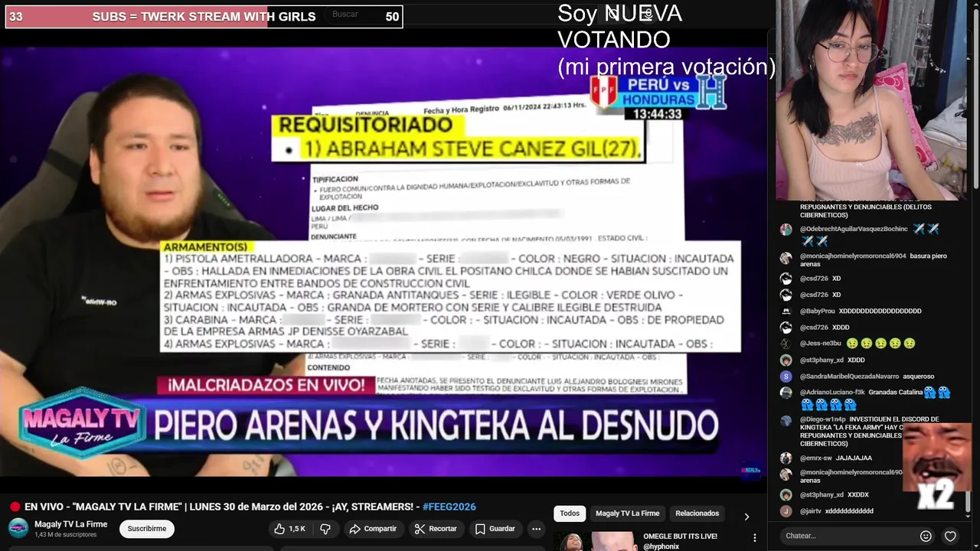Open the three-dot more actions menu under the video
980x551 pixels.
click(536, 529)
